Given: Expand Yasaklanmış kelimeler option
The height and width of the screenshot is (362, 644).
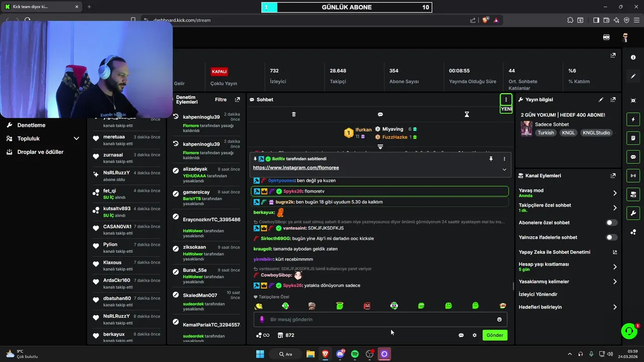Looking at the screenshot, I should click(615, 282).
